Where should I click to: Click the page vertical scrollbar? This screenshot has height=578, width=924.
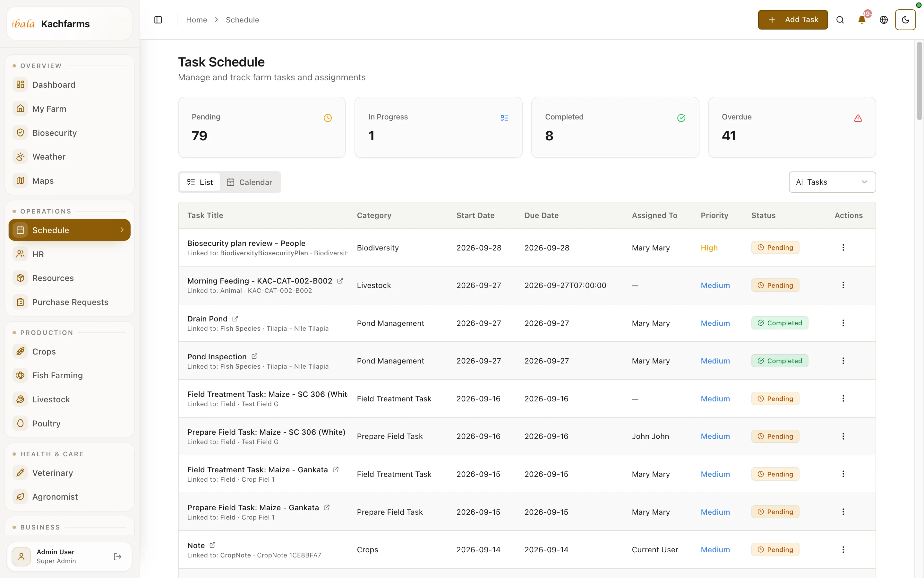919,81
